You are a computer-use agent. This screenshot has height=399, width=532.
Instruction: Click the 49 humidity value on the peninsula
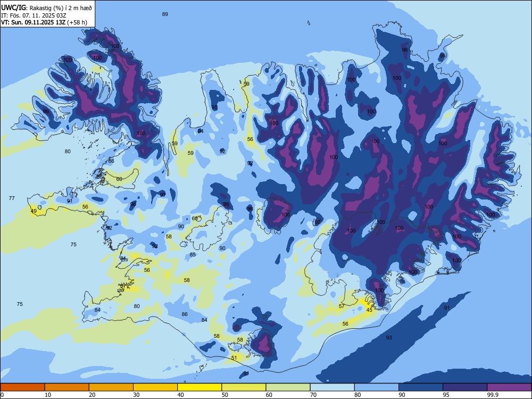(34, 211)
